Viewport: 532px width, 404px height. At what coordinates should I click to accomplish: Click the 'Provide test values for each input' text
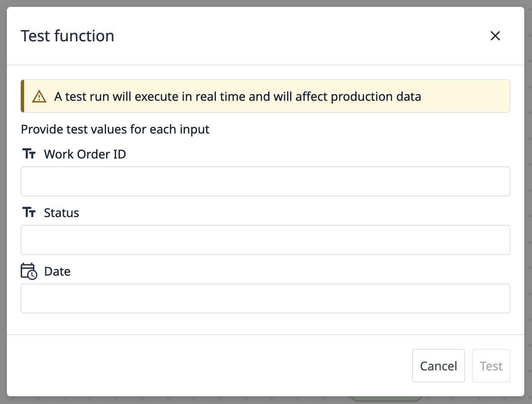pos(115,129)
